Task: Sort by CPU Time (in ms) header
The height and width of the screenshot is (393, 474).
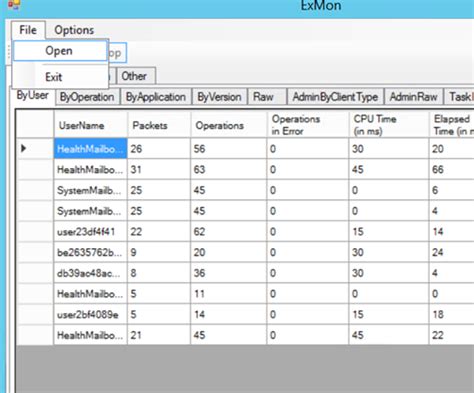Action: (389, 125)
